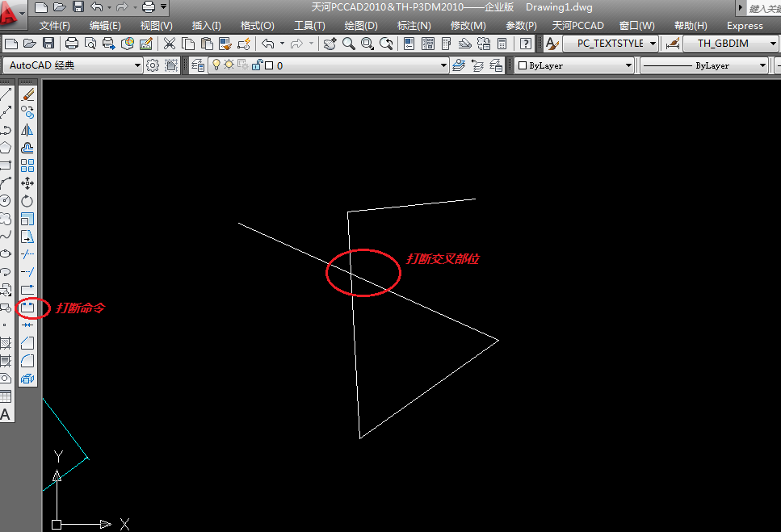This screenshot has height=532, width=781.
Task: Open the ByLayer color control dropdown
Action: point(574,65)
